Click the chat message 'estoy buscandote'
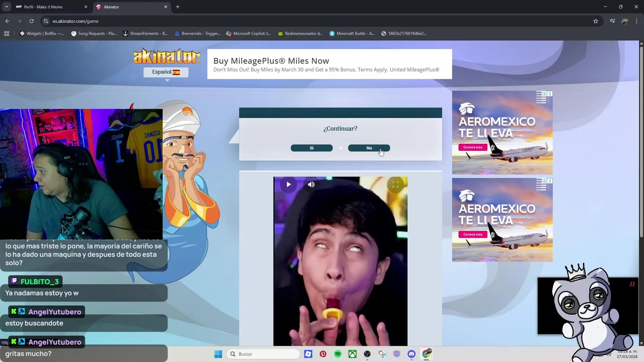 (x=34, y=323)
